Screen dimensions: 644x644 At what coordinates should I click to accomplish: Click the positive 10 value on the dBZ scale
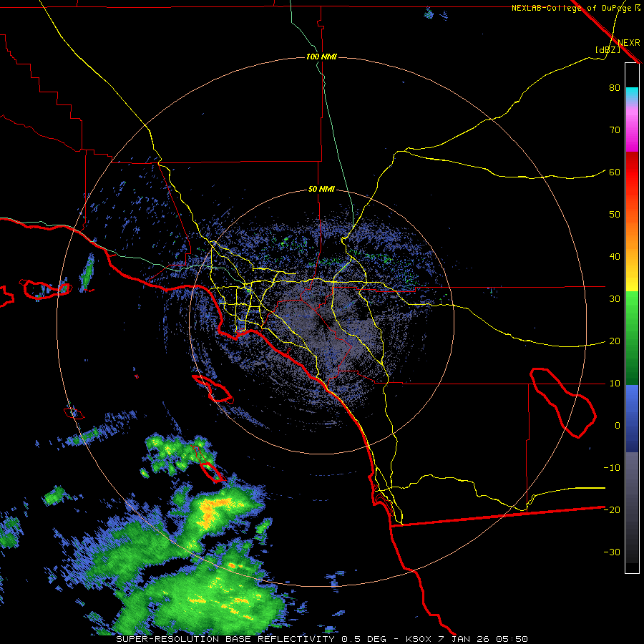615,384
